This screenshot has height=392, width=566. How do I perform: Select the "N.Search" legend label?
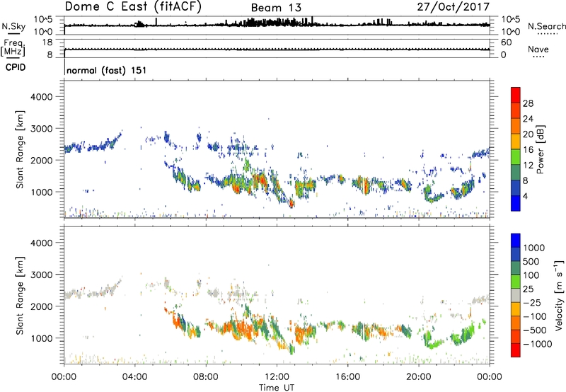546,26
